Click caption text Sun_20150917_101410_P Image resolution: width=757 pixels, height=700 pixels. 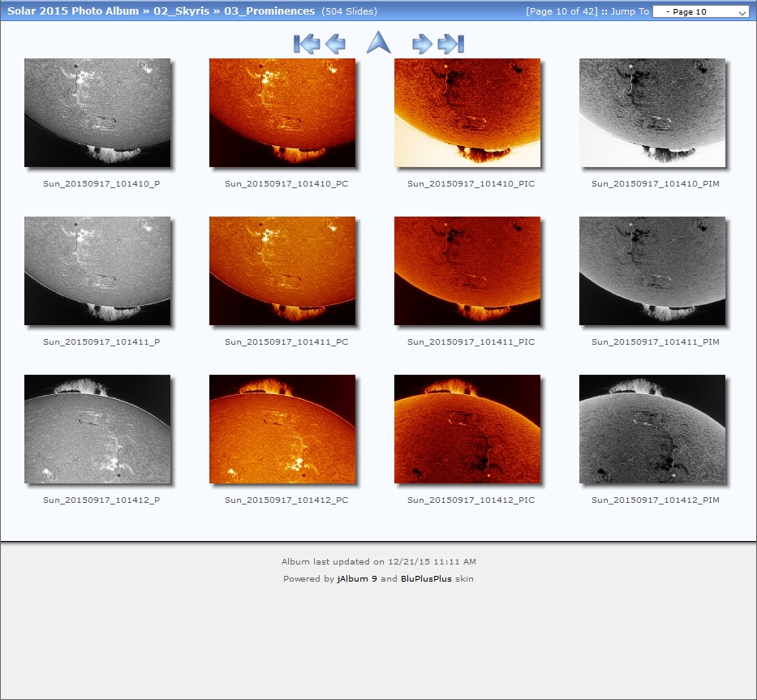[x=101, y=184]
